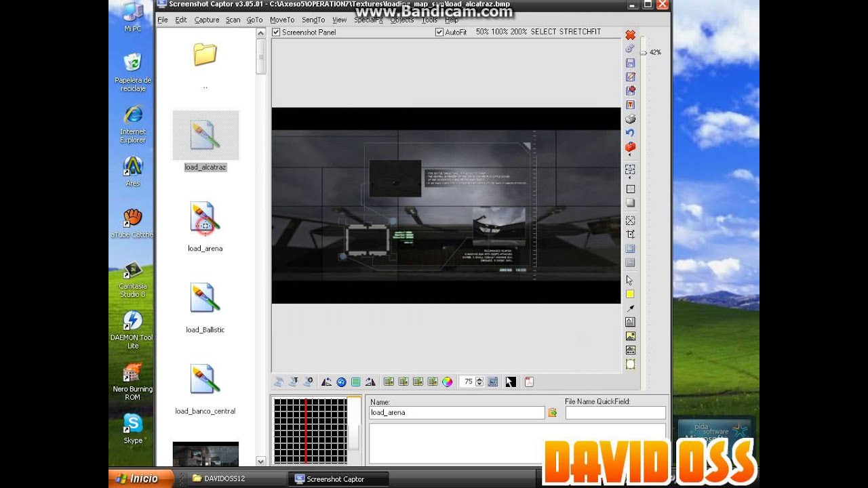This screenshot has height=488, width=868.
Task: Click the pencil edit icon in right toolbar
Action: [x=630, y=77]
